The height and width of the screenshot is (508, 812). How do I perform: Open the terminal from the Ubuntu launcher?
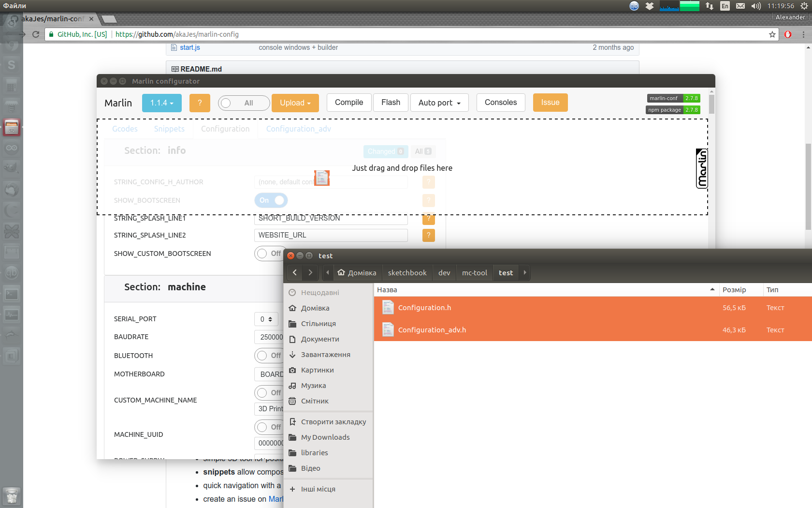tap(11, 293)
